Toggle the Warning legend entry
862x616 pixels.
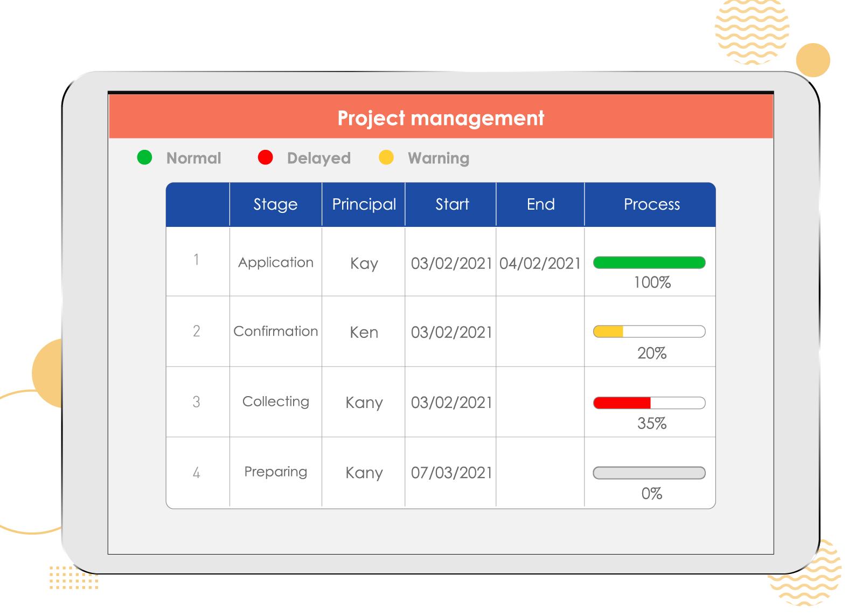[439, 158]
